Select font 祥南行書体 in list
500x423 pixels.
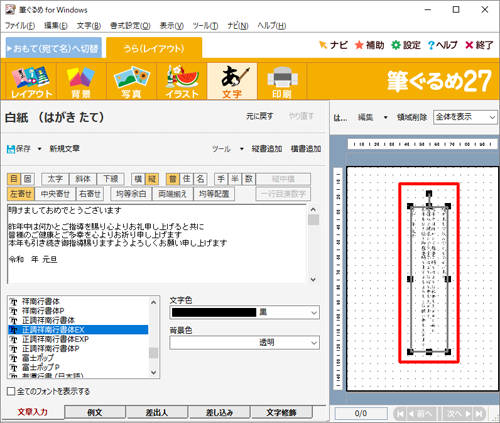click(x=41, y=302)
